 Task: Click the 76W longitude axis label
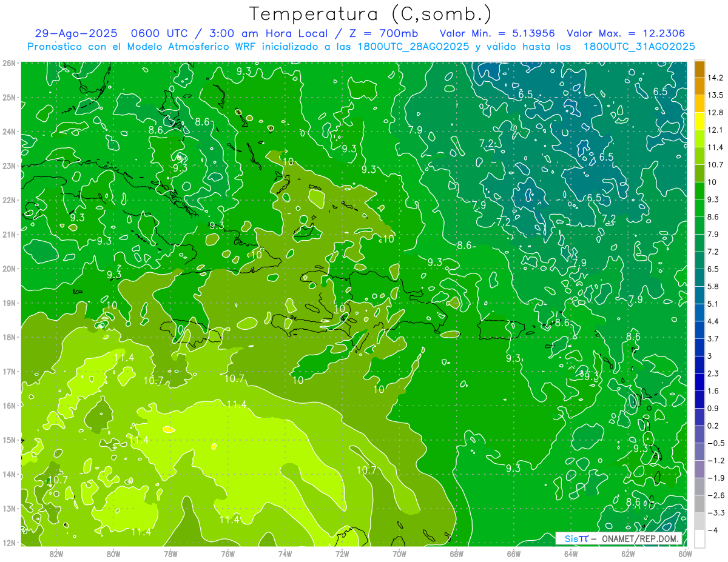click(x=228, y=554)
